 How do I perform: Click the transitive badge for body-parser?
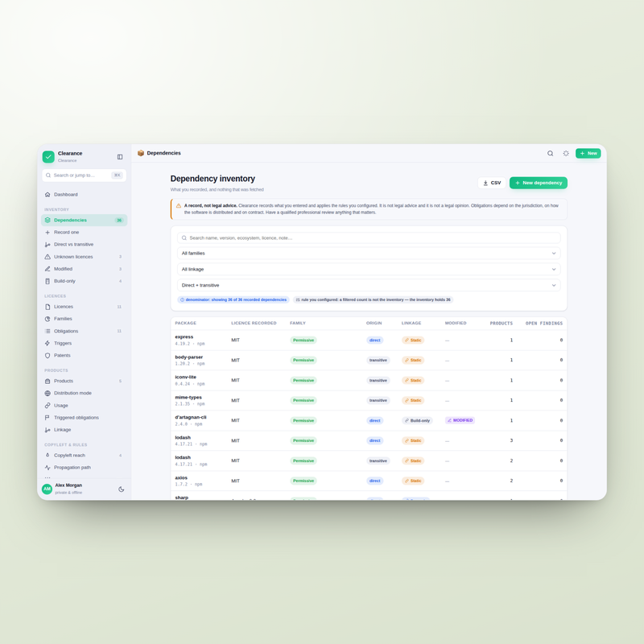click(378, 360)
